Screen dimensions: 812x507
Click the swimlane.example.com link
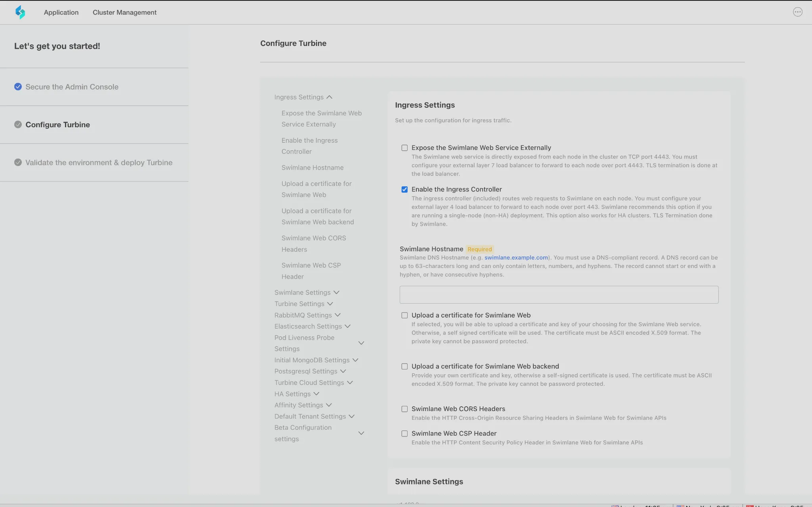click(x=516, y=258)
